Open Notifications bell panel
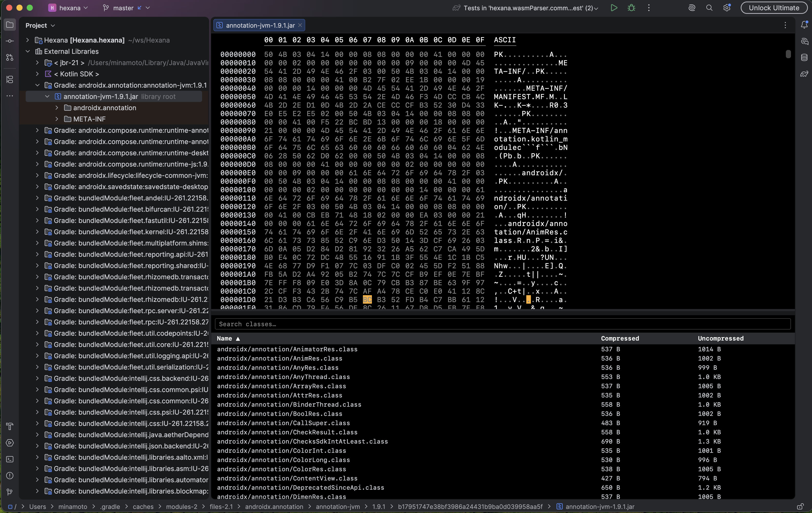812x513 pixels. tap(804, 25)
